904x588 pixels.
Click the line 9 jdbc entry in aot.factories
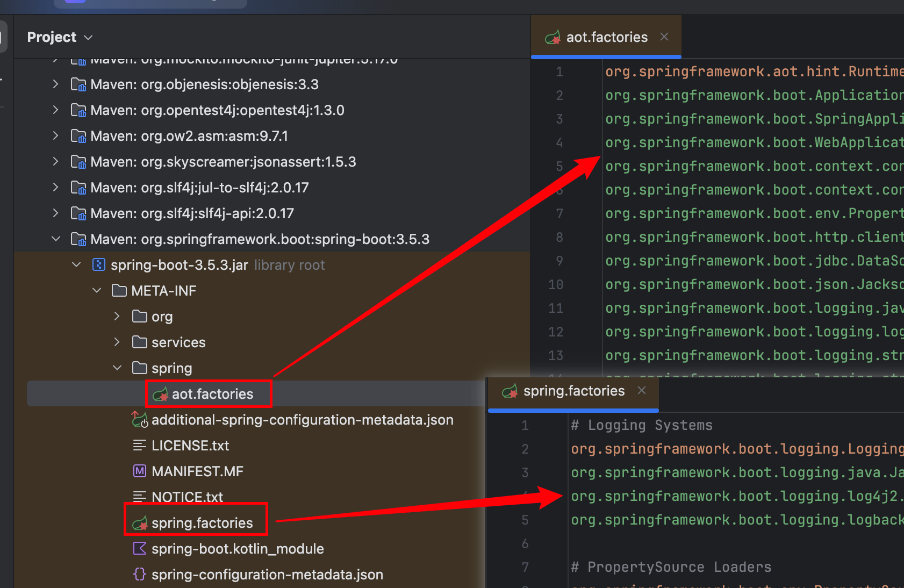754,261
